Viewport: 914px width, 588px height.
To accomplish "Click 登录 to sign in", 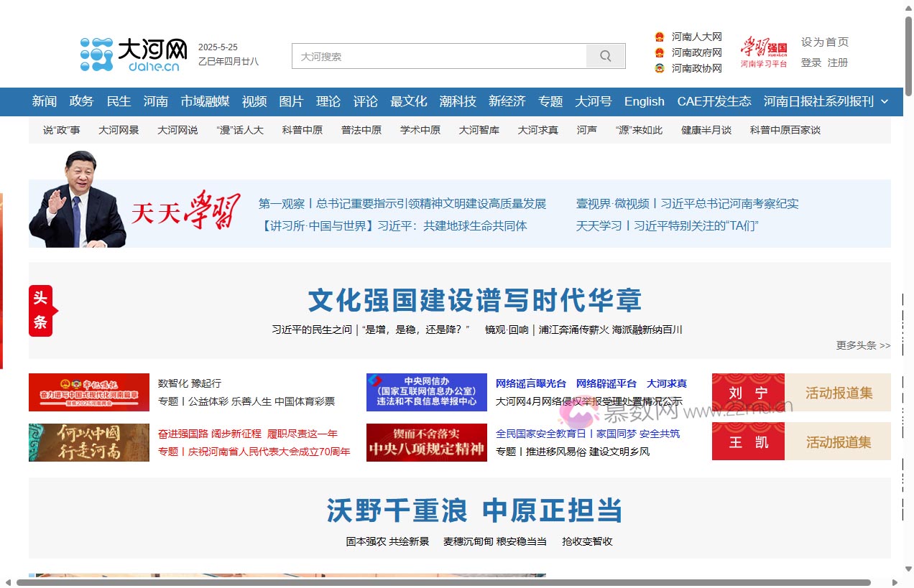I will 811,62.
